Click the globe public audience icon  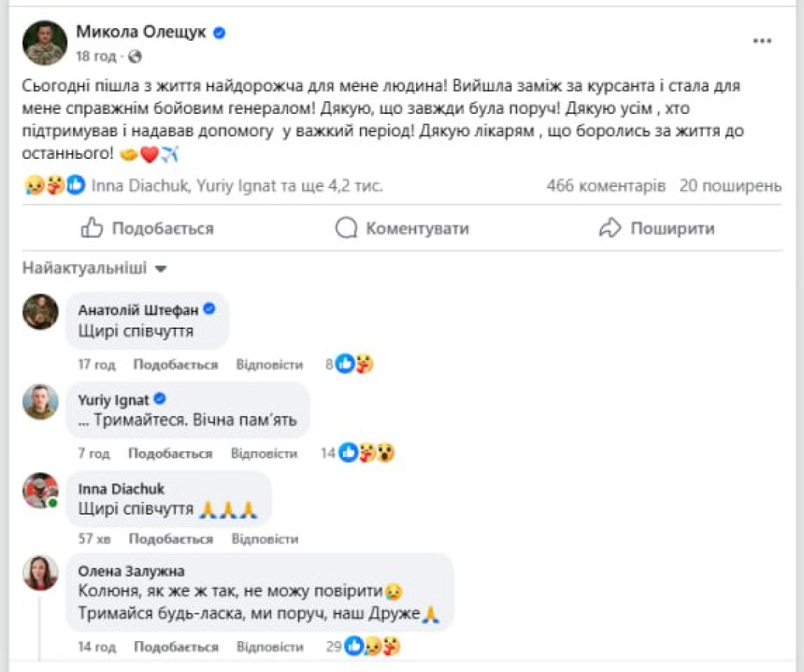pos(134,56)
